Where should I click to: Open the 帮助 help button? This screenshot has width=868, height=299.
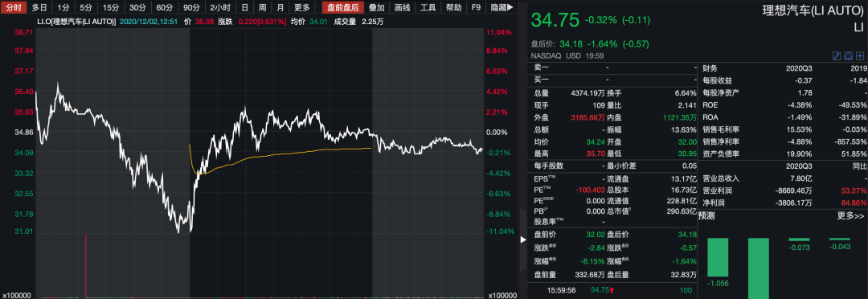pos(454,7)
